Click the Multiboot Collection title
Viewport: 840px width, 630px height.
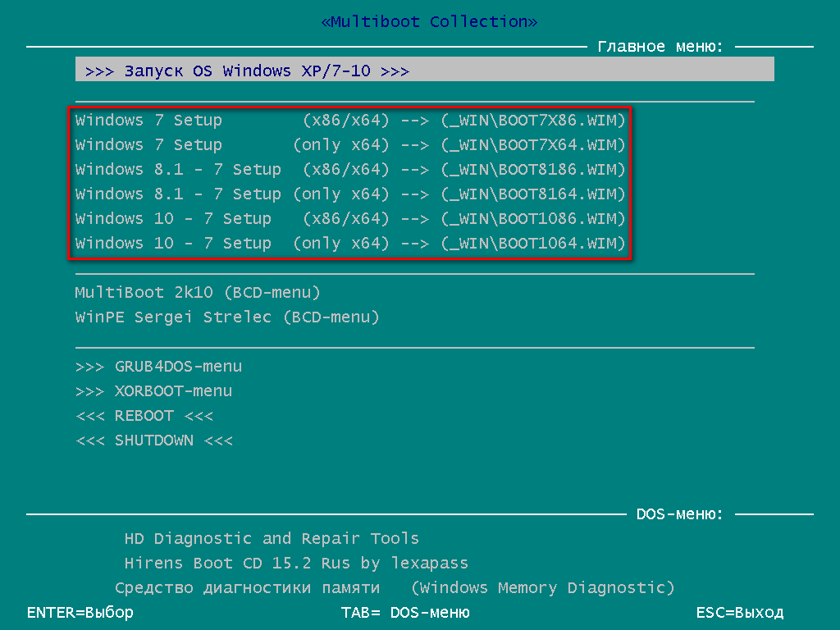[x=429, y=21]
